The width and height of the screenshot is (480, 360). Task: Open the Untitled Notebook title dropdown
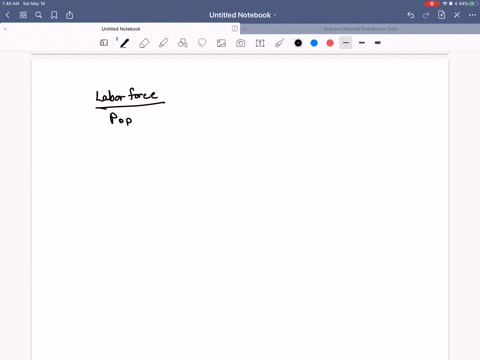coord(242,15)
